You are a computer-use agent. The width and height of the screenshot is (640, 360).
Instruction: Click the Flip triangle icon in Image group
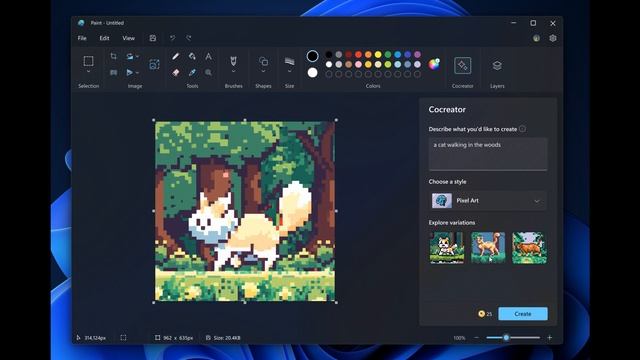point(129,72)
